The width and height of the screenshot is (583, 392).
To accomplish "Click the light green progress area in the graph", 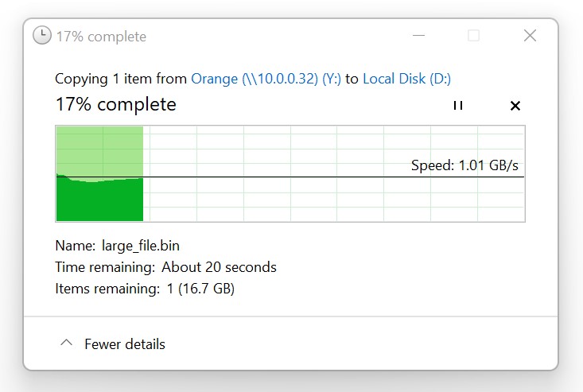I will (99, 150).
